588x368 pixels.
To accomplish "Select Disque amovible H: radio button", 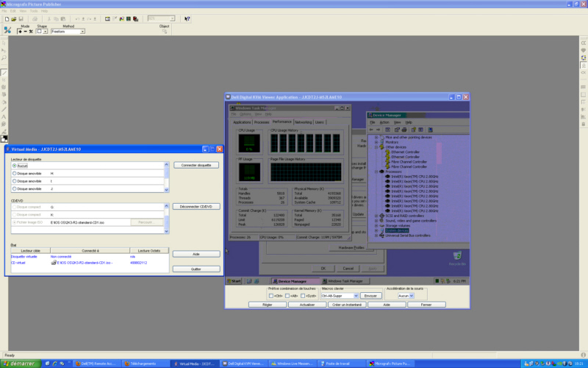I will click(x=14, y=174).
